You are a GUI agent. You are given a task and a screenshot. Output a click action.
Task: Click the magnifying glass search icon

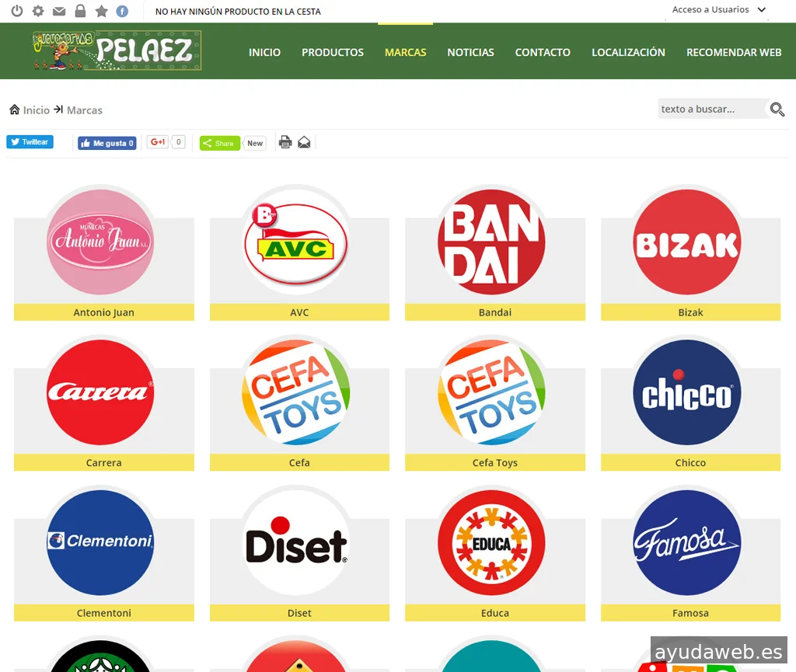[777, 109]
